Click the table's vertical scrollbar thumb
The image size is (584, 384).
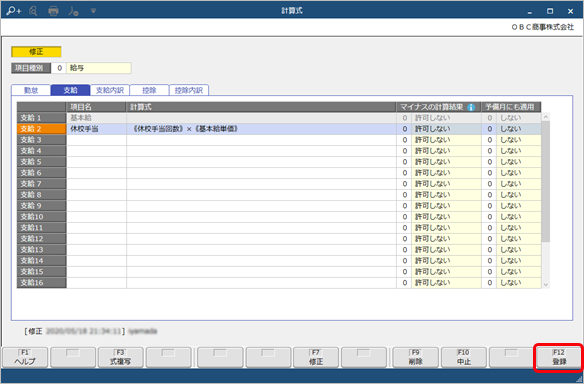[x=546, y=182]
